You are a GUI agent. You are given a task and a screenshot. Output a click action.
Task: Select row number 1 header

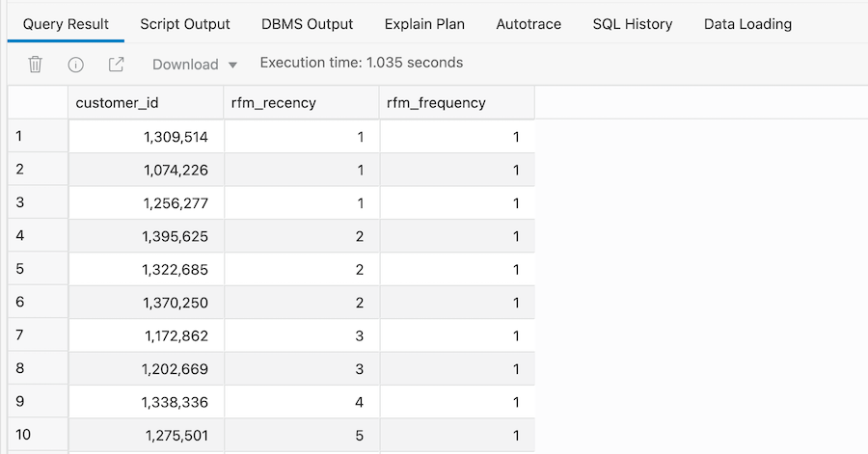[x=38, y=137]
